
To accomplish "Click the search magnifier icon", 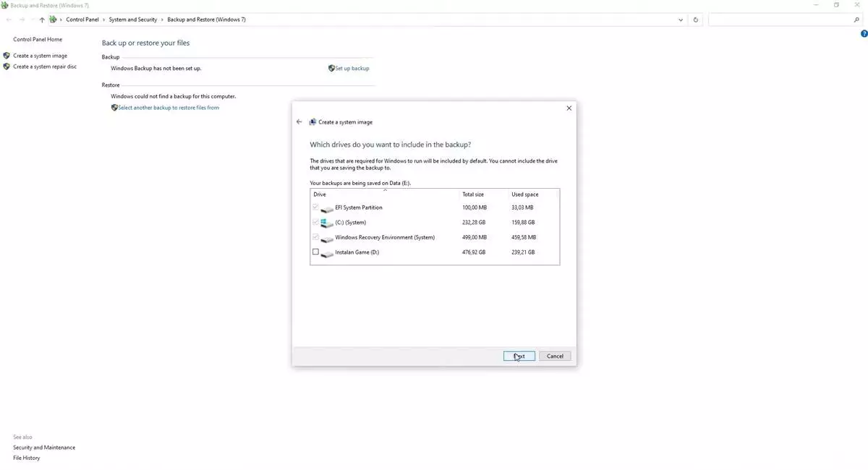I will point(857,20).
